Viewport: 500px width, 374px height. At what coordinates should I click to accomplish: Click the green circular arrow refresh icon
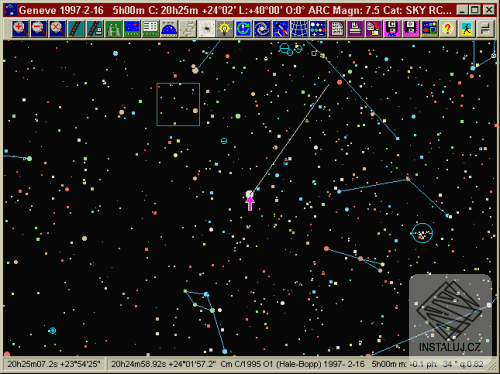[x=243, y=29]
